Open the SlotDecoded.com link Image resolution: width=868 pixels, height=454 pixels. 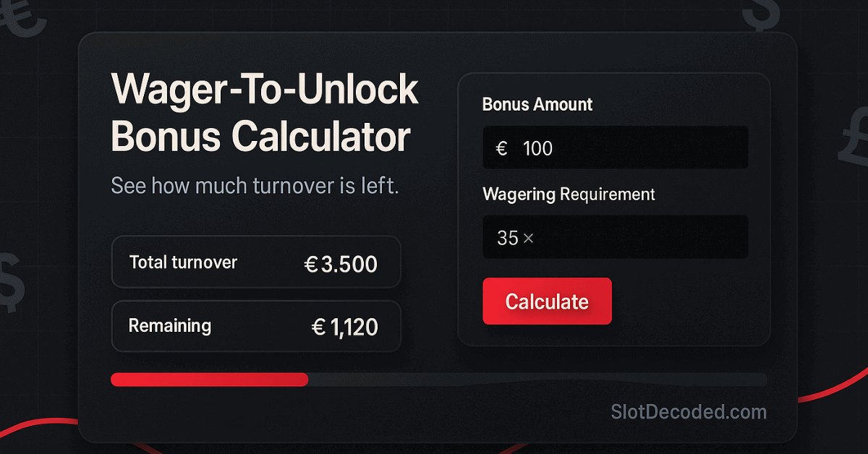pos(688,412)
